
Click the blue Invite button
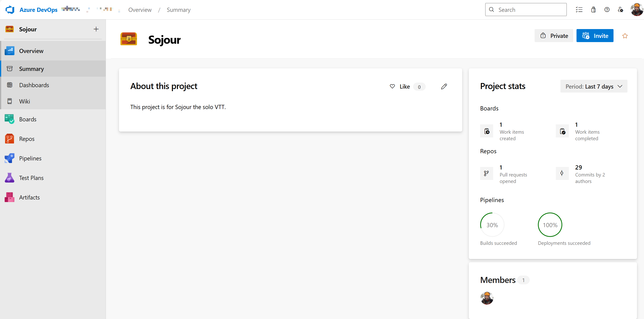point(594,36)
